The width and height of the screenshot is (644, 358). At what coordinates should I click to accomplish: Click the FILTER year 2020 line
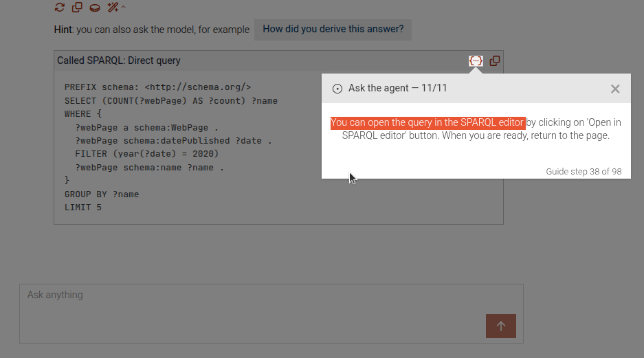146,153
